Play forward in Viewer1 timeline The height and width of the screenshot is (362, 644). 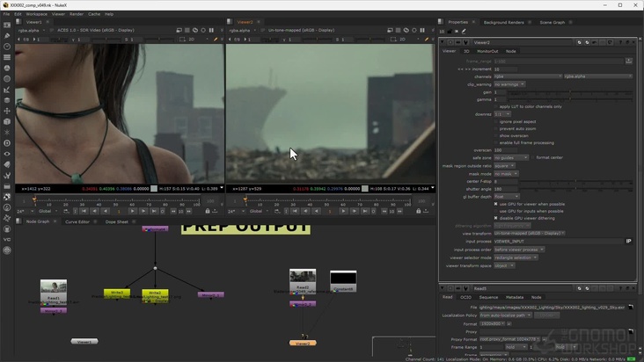point(132,211)
